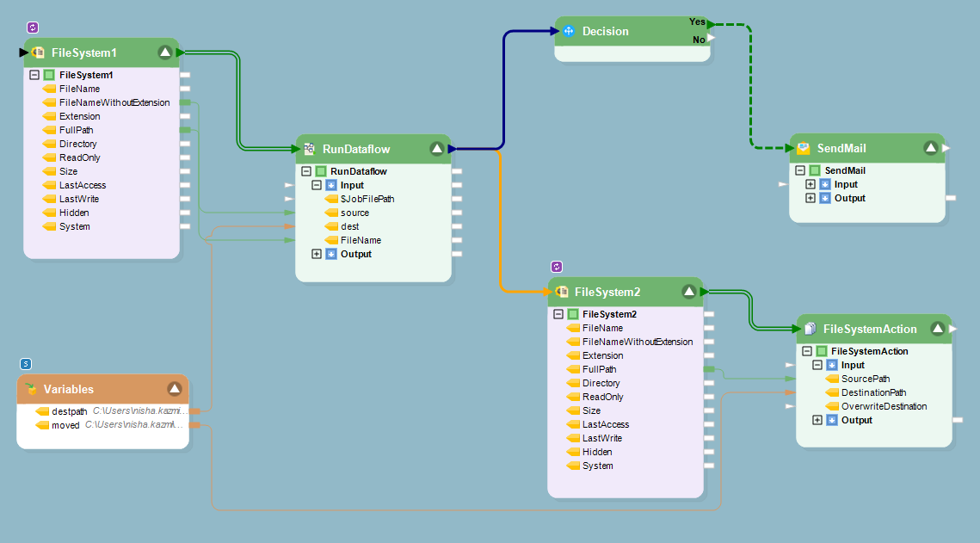Screen dimensions: 980x543
Task: Collapse the Variables node using its arrow
Action: [x=175, y=389]
